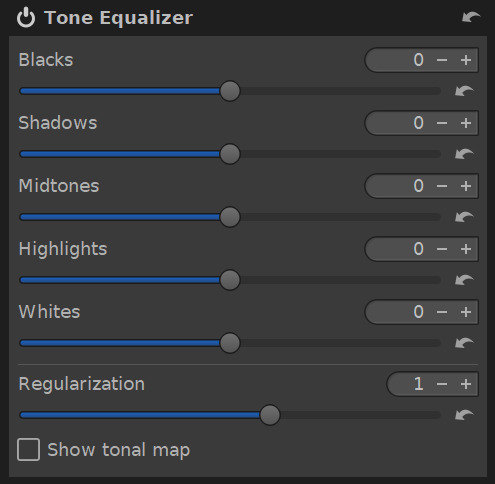Reset the Regularization slider to default

click(x=464, y=415)
